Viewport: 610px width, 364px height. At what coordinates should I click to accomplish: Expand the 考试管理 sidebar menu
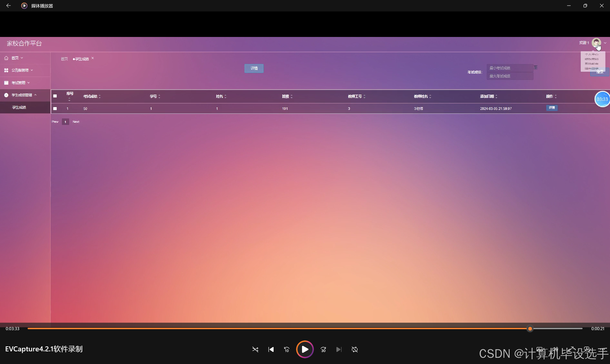coord(25,83)
